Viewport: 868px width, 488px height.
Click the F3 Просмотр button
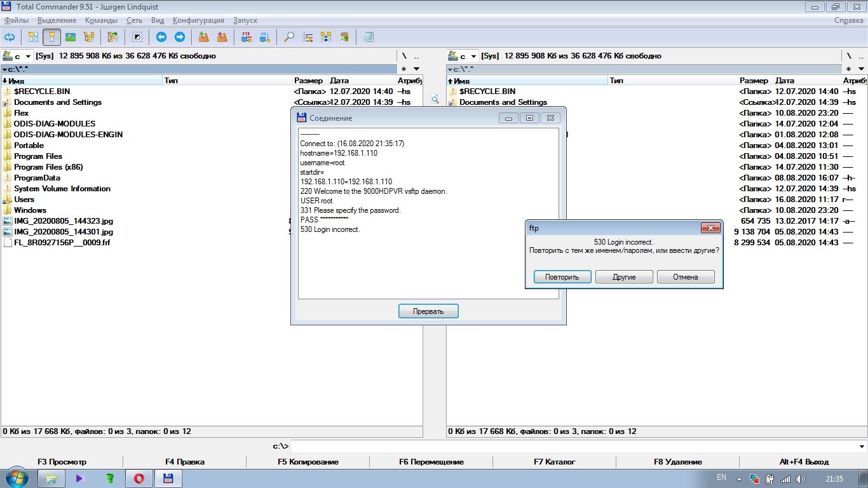pyautogui.click(x=62, y=462)
